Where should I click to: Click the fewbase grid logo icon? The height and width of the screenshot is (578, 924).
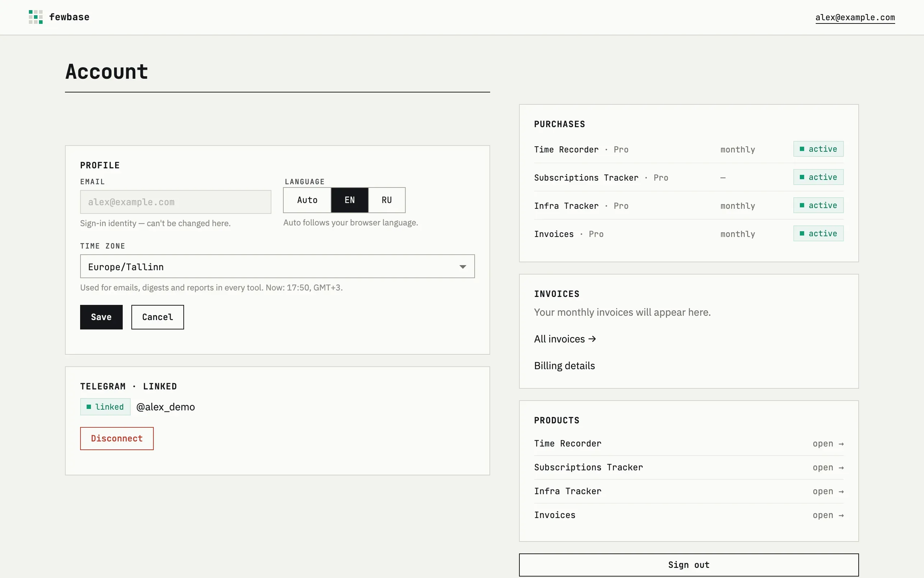coord(35,17)
